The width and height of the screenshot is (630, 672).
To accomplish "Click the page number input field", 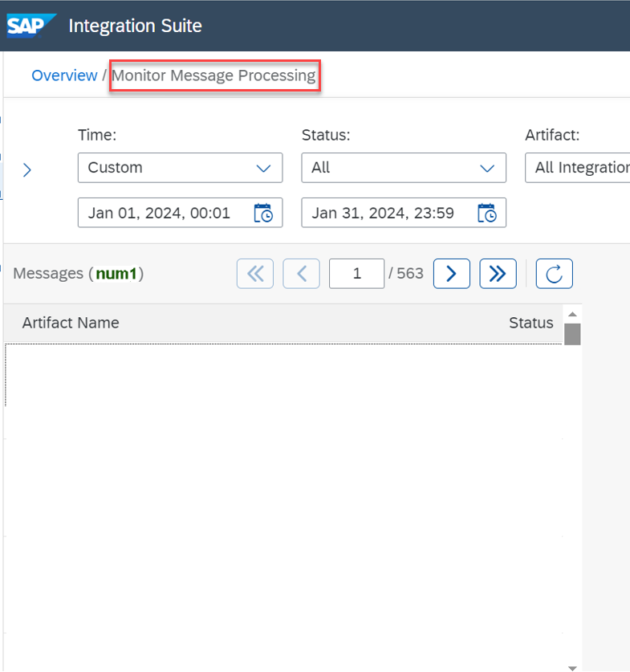I will point(357,274).
